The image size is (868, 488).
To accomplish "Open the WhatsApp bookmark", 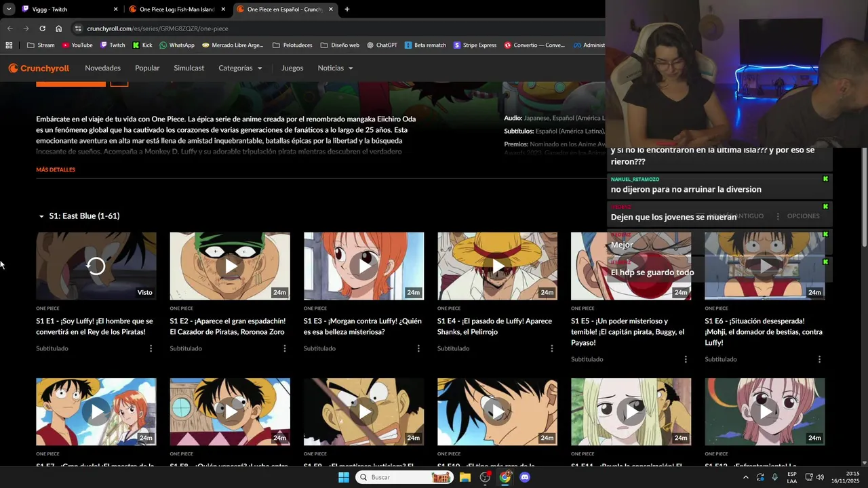I will (x=176, y=45).
